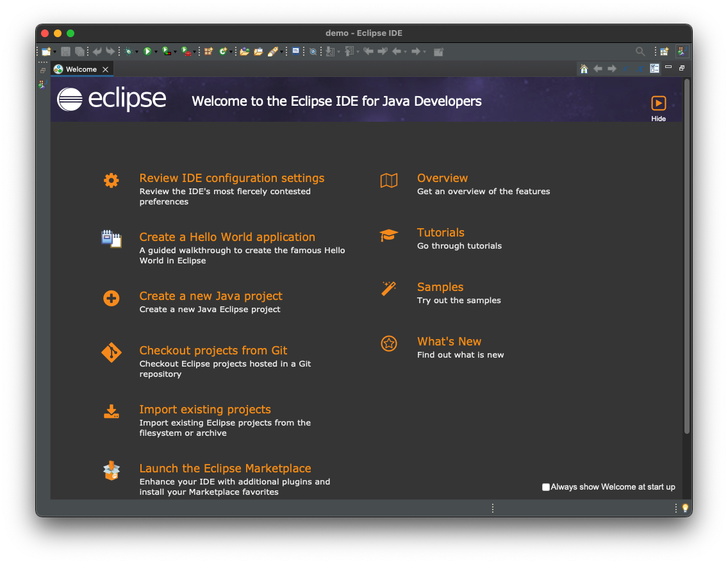
Task: Open the Search toolbar dropdown arrow
Action: 281,52
